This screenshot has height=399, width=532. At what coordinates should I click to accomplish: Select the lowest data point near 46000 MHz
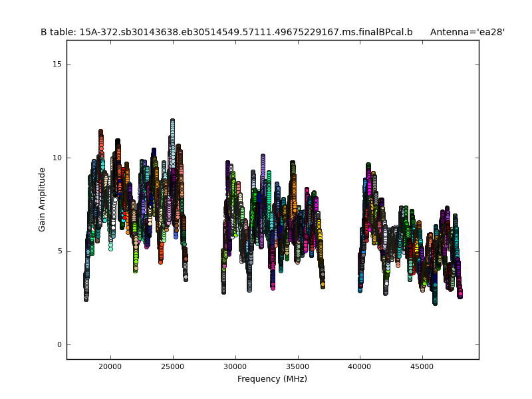(435, 302)
